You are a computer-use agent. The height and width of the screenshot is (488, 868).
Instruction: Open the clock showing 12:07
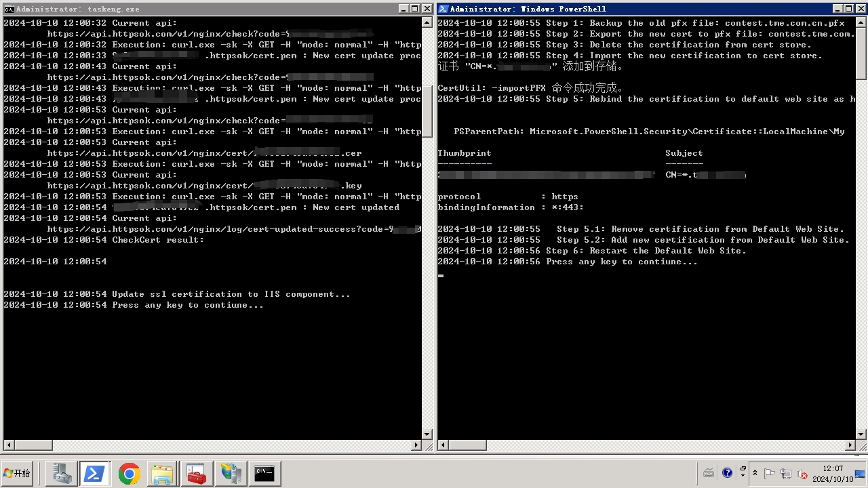pyautogui.click(x=833, y=474)
